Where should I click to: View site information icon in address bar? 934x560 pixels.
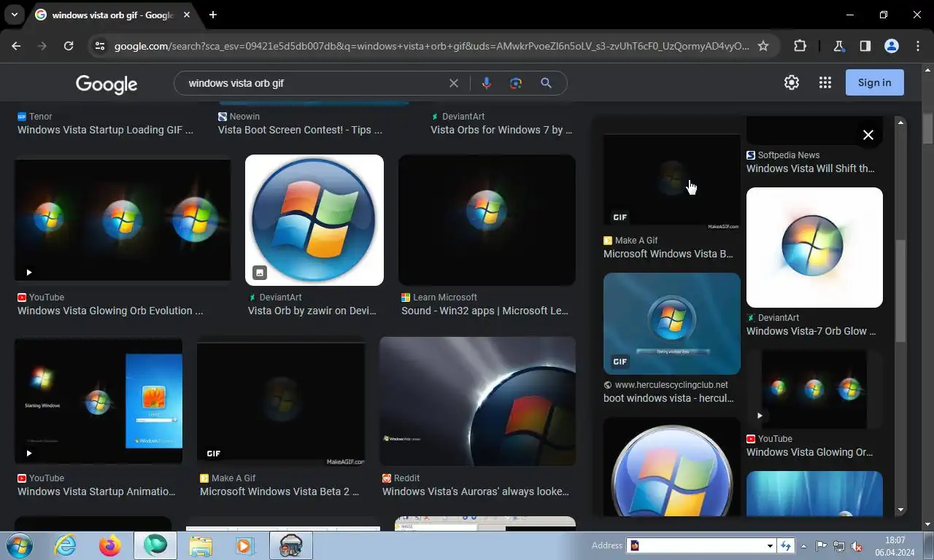coord(100,46)
